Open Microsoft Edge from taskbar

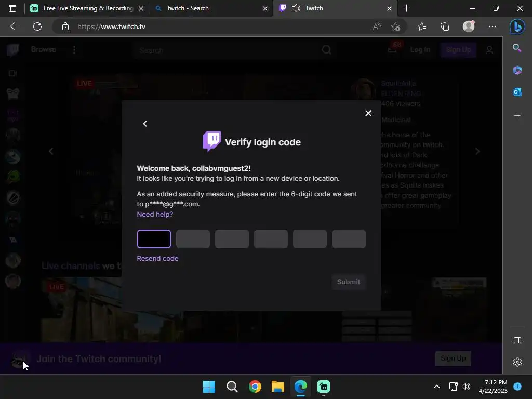(x=301, y=387)
